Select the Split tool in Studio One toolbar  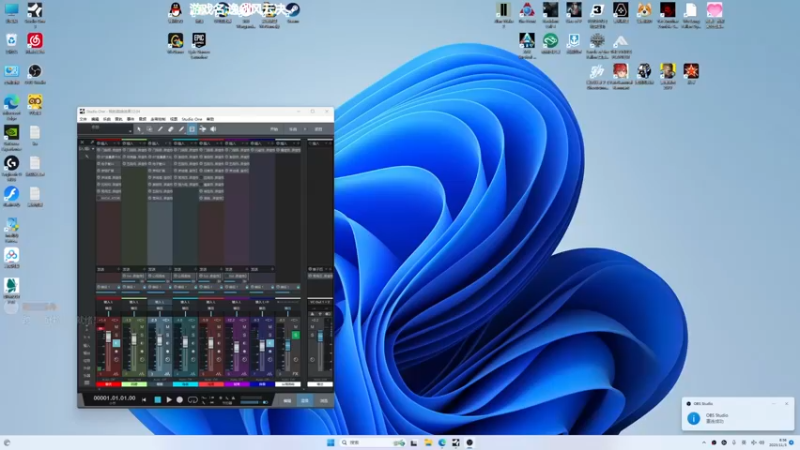pos(160,129)
